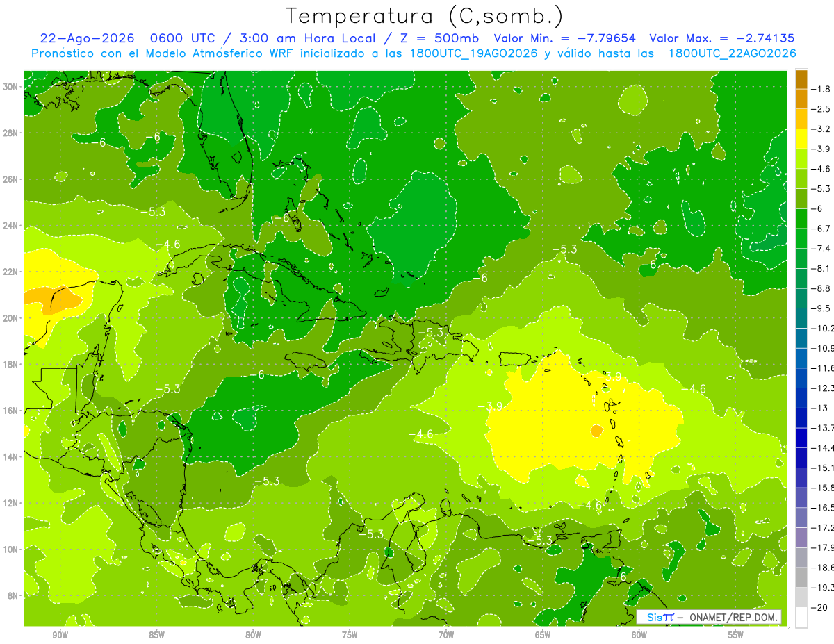Pick teal legend swatch between -9.5 and -10.2

click(x=801, y=318)
